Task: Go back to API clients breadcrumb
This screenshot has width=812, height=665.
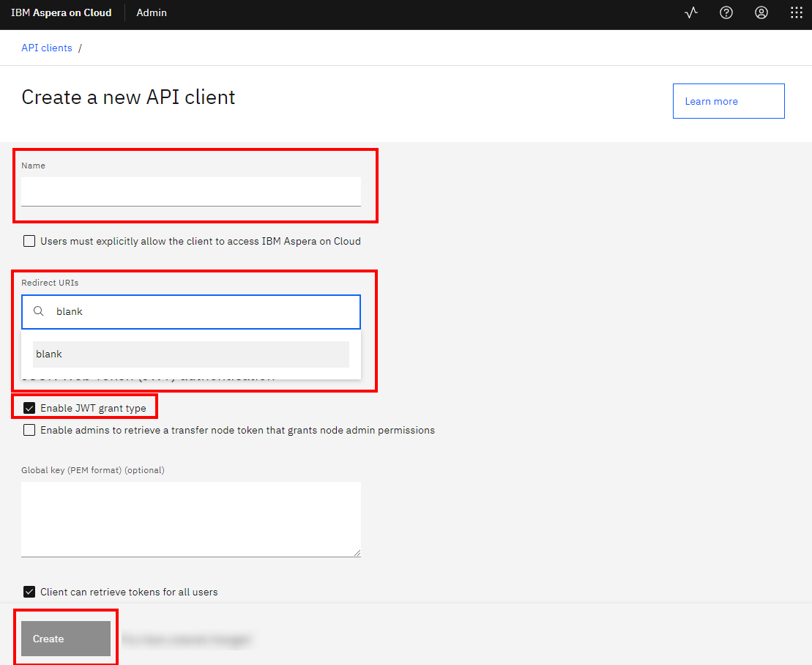Action: (47, 48)
